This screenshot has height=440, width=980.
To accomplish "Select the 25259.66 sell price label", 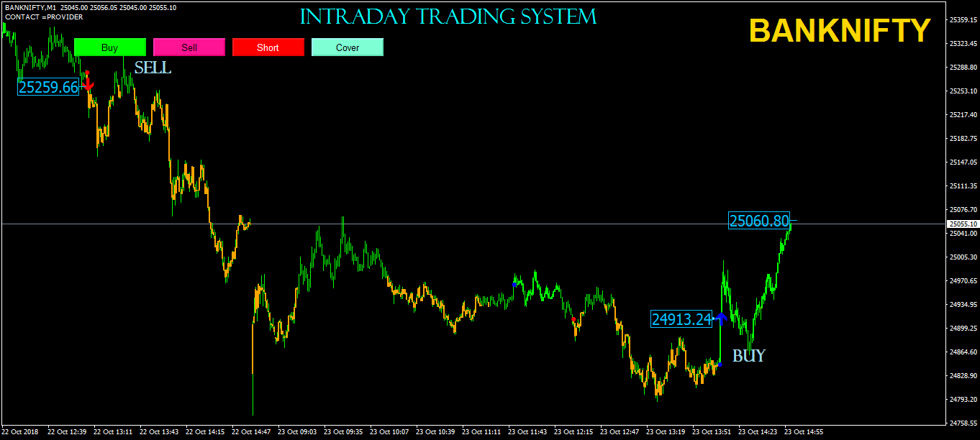I will click(x=48, y=87).
